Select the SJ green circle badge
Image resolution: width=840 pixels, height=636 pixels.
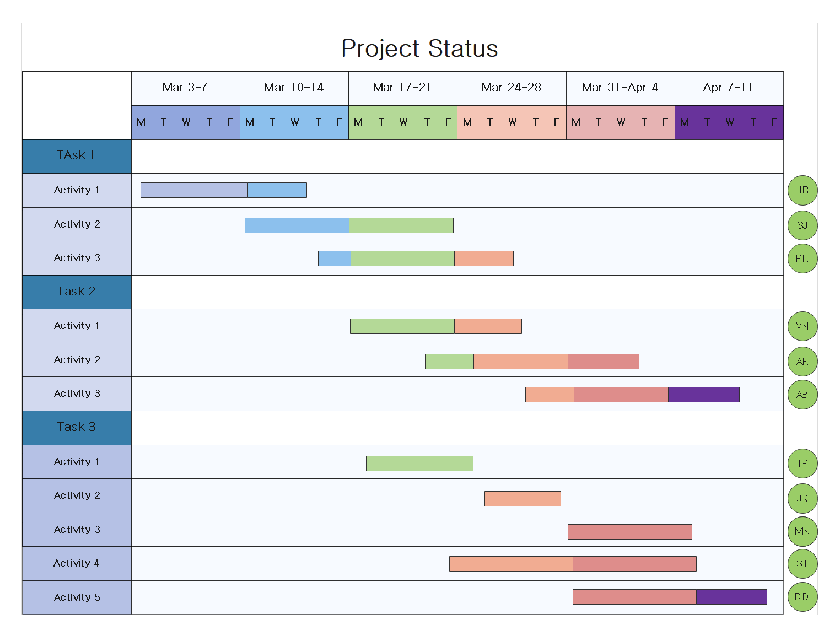coord(802,225)
